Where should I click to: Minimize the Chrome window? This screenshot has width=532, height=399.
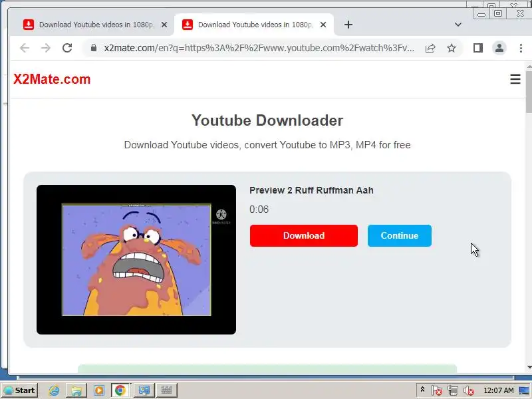coord(481,13)
